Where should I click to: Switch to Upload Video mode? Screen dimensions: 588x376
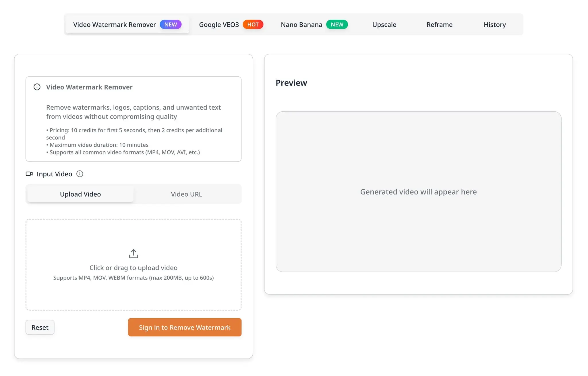pos(80,194)
